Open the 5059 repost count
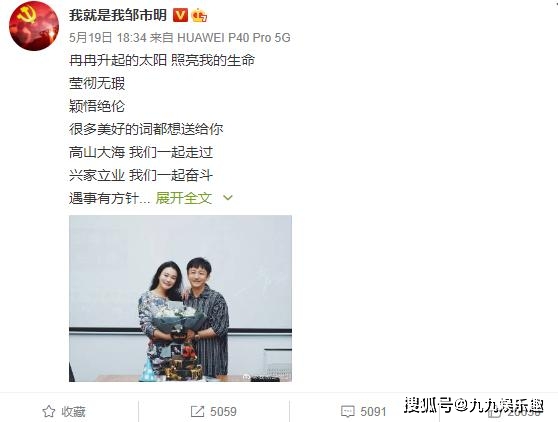The height and width of the screenshot is (422, 558). coord(223,412)
